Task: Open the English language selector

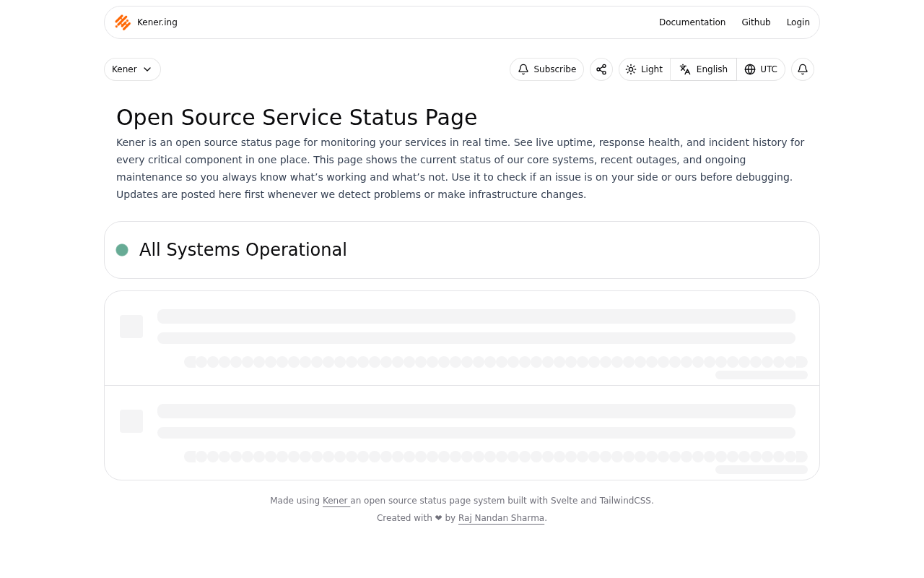Action: point(702,69)
